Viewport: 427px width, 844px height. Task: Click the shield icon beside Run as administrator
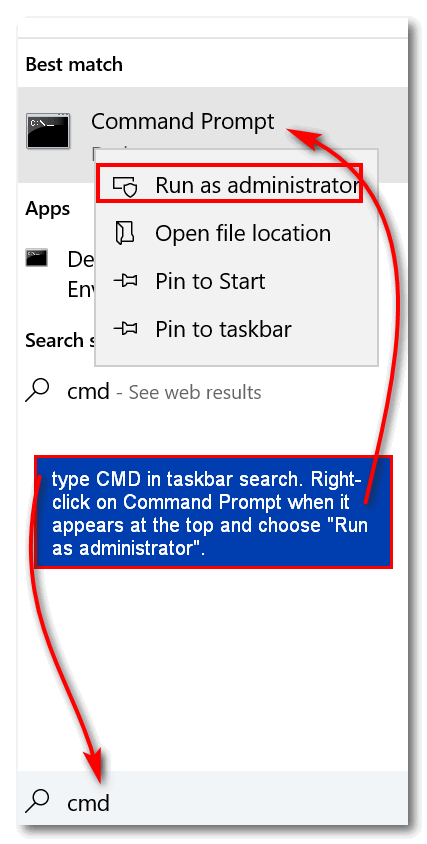(x=125, y=186)
